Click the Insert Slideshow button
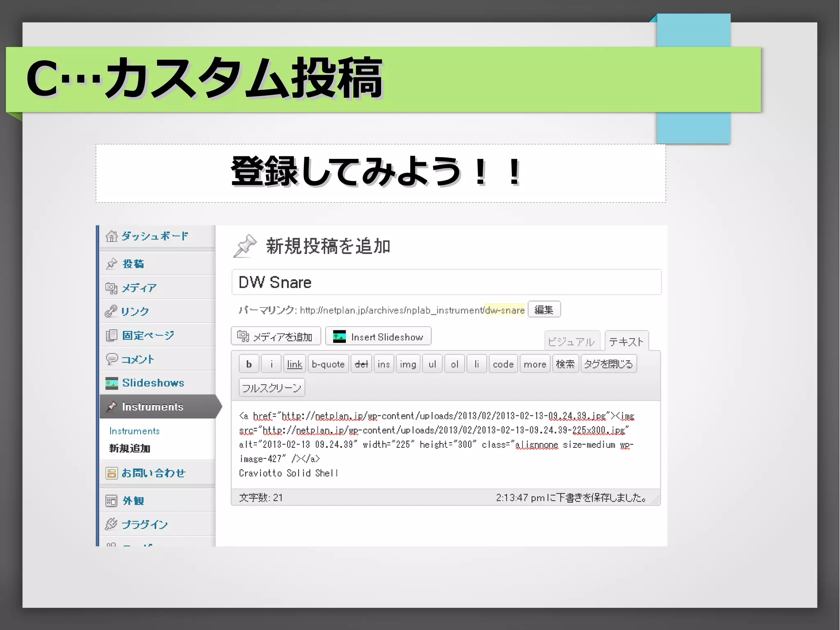Image resolution: width=840 pixels, height=630 pixels. click(x=378, y=337)
